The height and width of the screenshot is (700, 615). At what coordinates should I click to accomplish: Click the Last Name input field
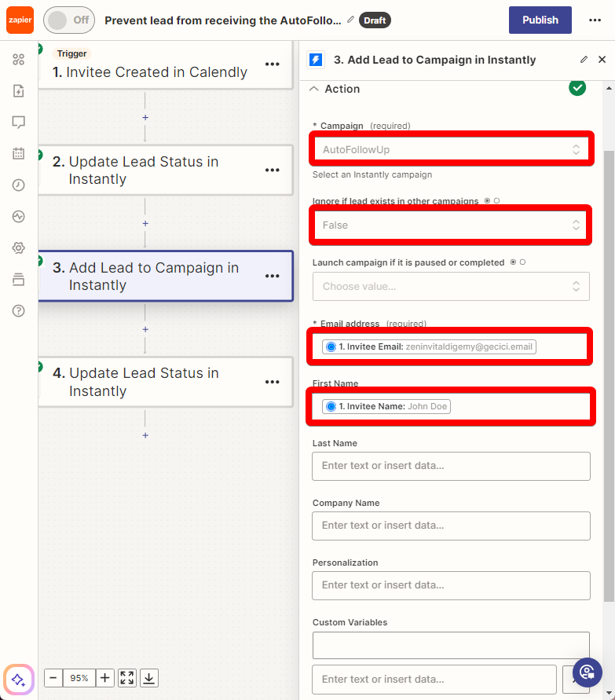tap(451, 466)
